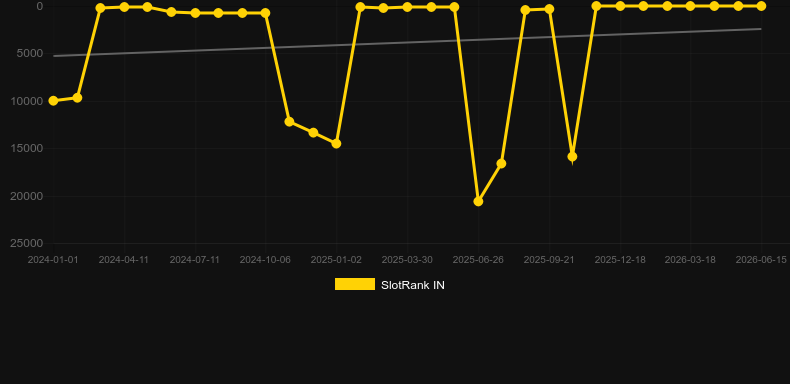Click the 2025-12-18 x-axis label
Viewport: 790px width, 384px height.
[x=620, y=260]
